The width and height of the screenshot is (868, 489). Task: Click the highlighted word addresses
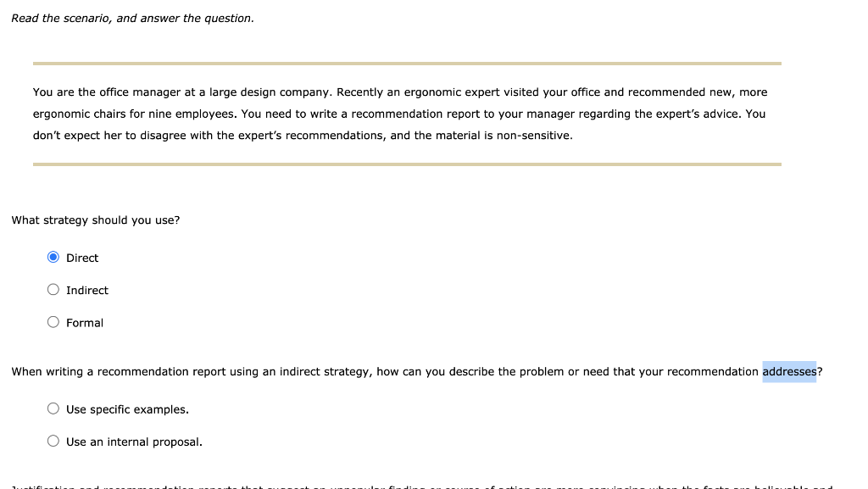tap(789, 371)
